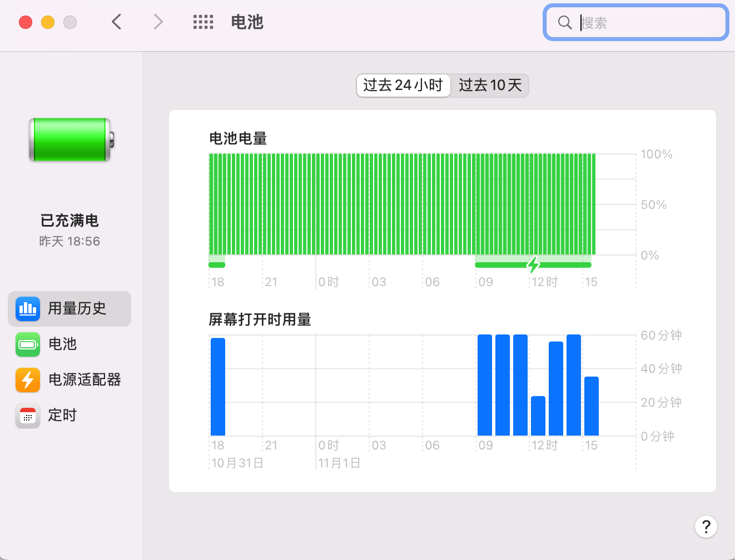Click the last blue bar at 15
The image size is (735, 560).
coord(592,406)
